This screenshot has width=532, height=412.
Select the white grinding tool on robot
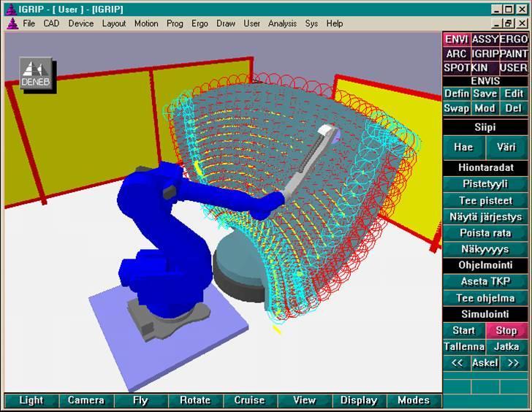(311, 161)
